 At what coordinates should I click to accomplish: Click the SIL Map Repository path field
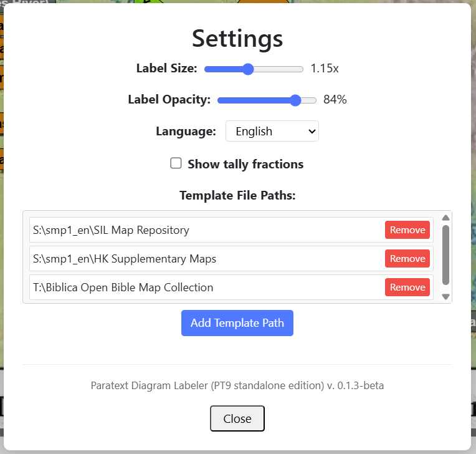[206, 230]
